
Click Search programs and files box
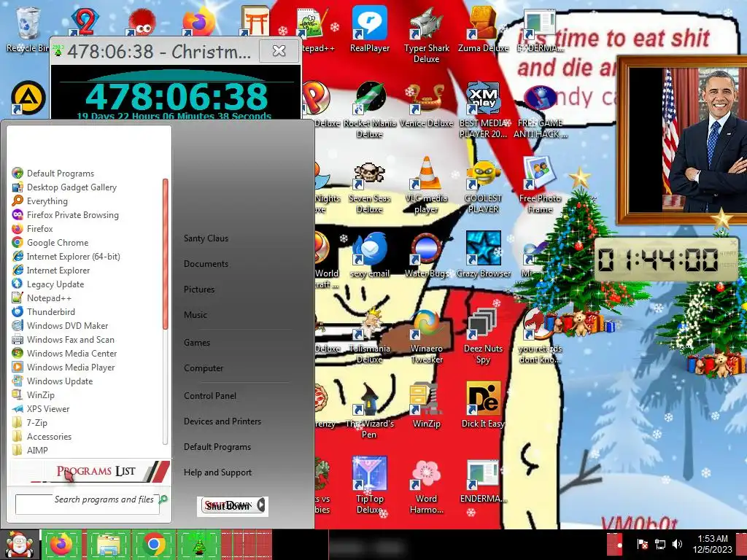88,504
